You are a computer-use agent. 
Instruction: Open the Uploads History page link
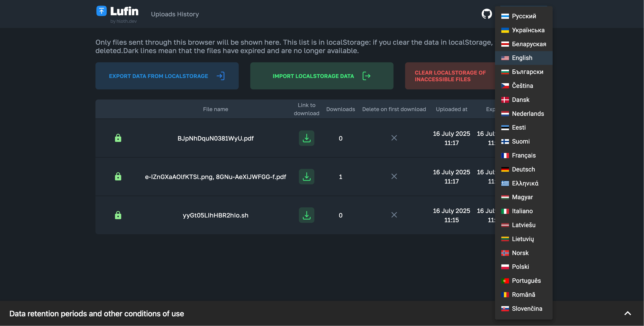tap(175, 14)
